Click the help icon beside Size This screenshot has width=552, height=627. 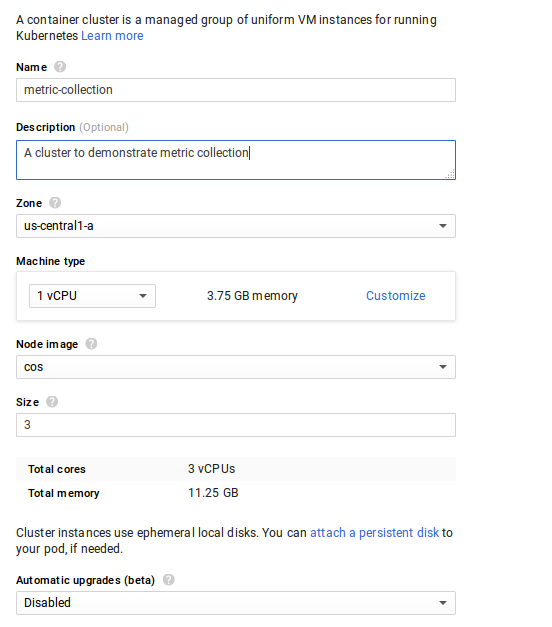(x=52, y=401)
